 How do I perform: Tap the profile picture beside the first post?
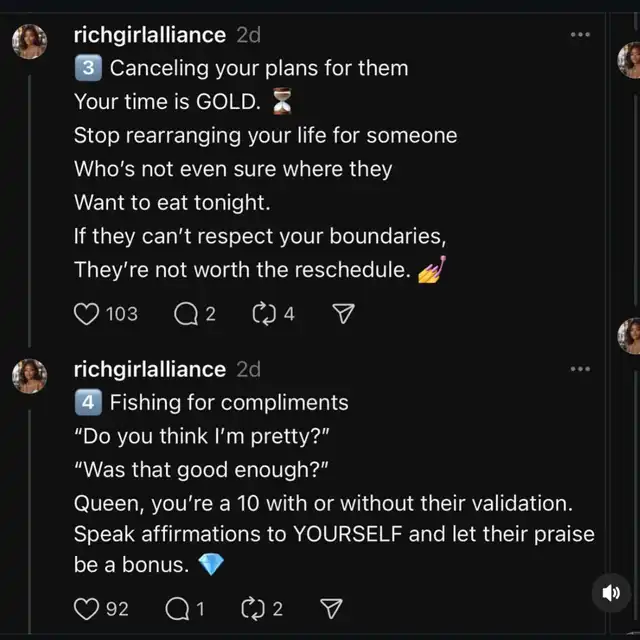point(29,42)
